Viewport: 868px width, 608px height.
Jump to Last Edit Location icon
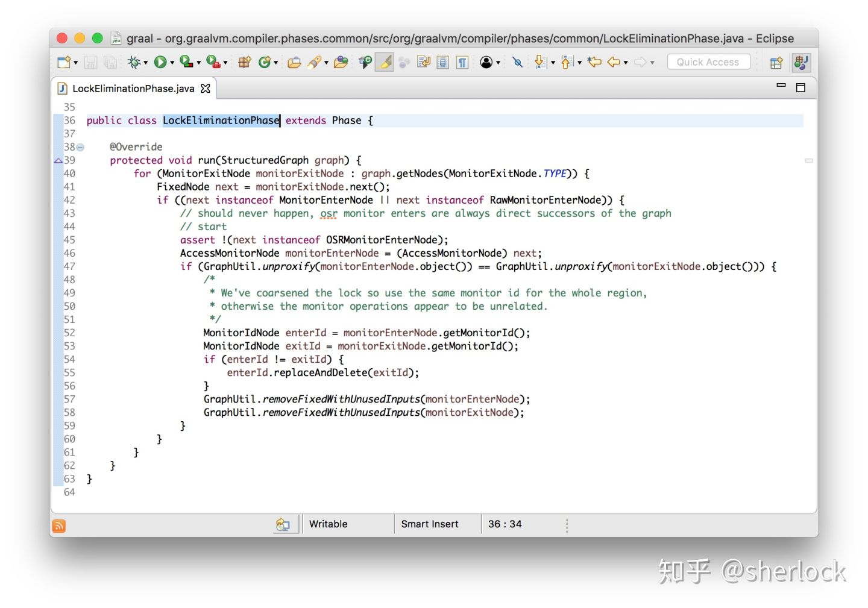point(594,62)
